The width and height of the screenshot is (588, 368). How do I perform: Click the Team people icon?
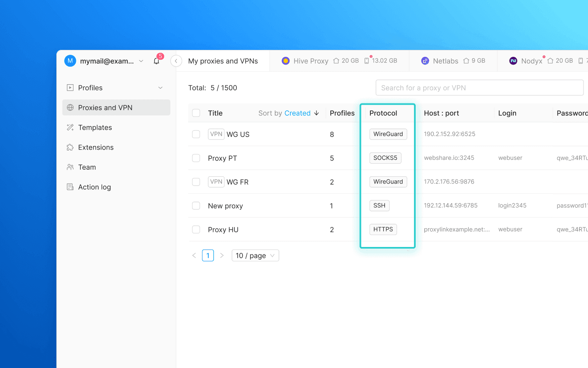70,167
